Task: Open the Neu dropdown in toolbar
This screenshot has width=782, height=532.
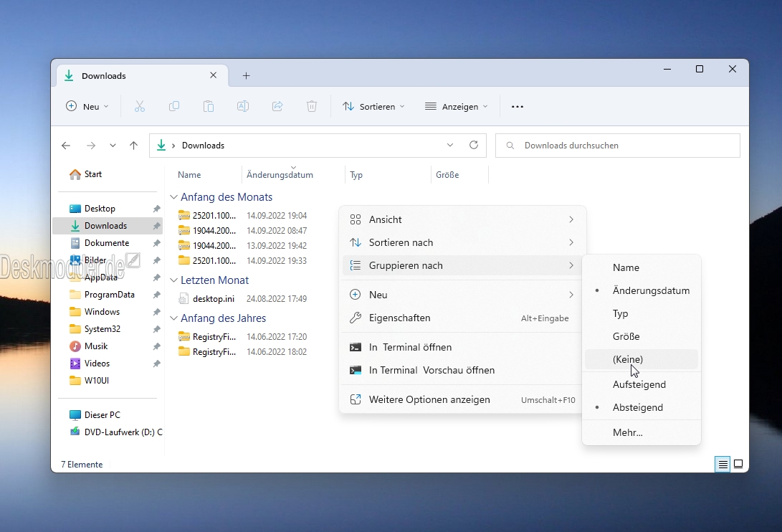Action: [x=87, y=106]
